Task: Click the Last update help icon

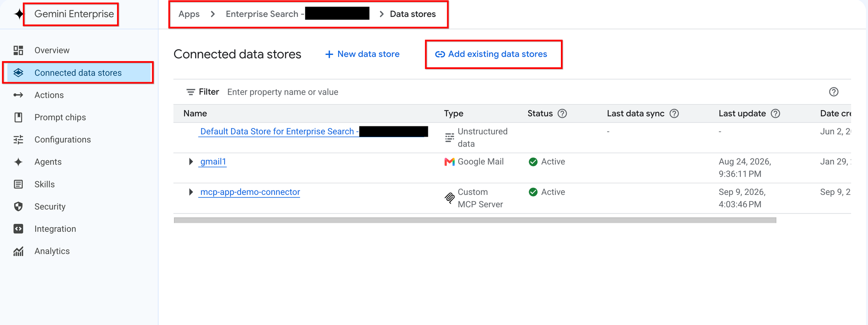Action: [775, 114]
